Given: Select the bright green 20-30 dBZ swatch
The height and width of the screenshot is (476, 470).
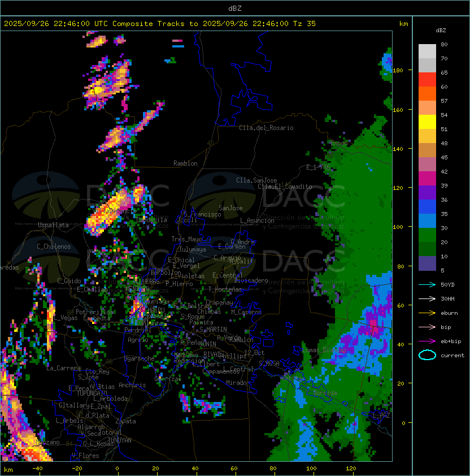Looking at the screenshot, I should click(x=427, y=235).
